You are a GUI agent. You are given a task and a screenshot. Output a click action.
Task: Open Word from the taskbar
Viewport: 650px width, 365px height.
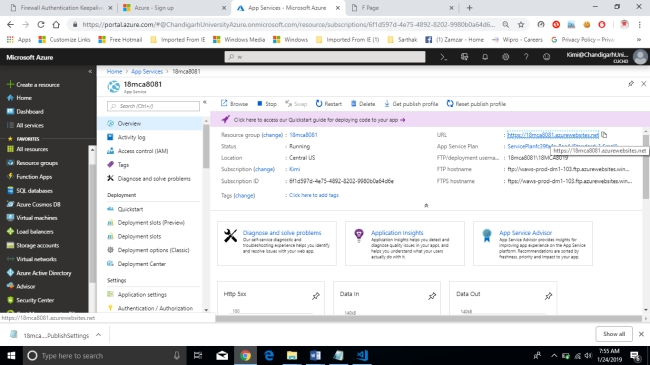pyautogui.click(x=315, y=355)
